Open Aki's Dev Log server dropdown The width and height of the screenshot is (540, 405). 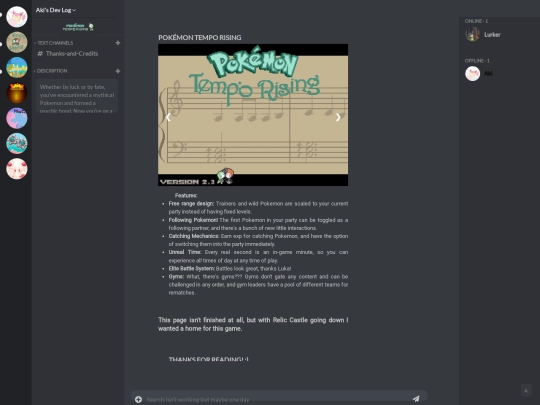coord(56,10)
